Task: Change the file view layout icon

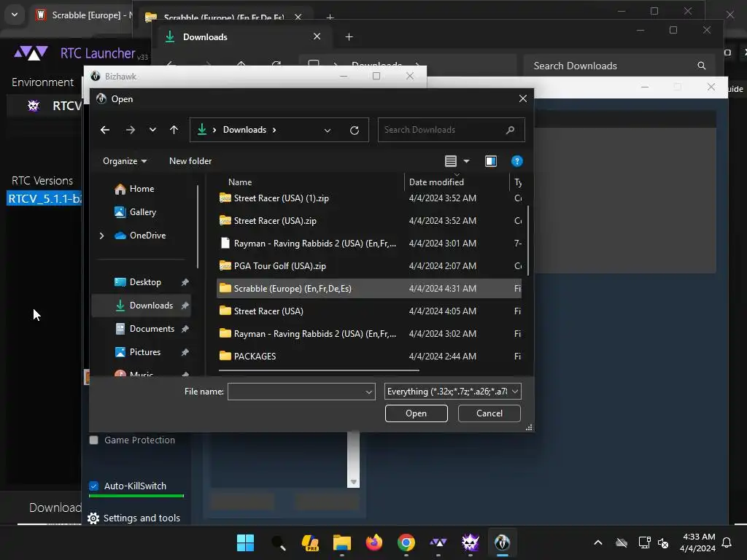Action: (x=451, y=161)
